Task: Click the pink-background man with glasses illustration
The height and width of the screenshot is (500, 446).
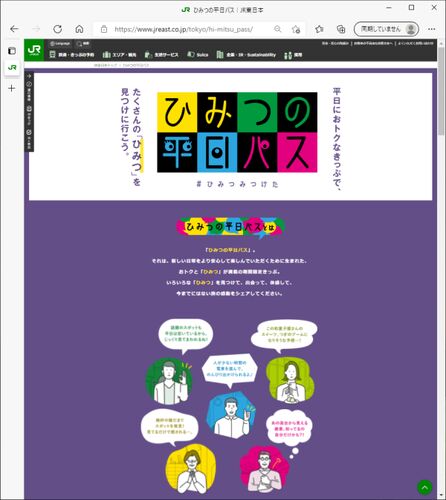Action: click(264, 470)
